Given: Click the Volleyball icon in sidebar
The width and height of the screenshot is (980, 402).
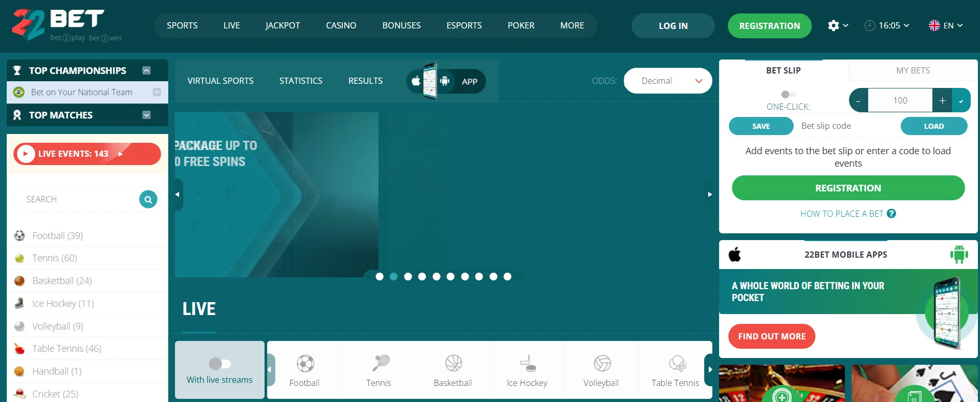Looking at the screenshot, I should (20, 326).
